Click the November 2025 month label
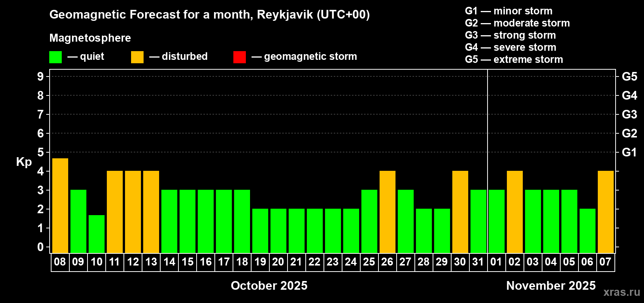 coord(551,286)
